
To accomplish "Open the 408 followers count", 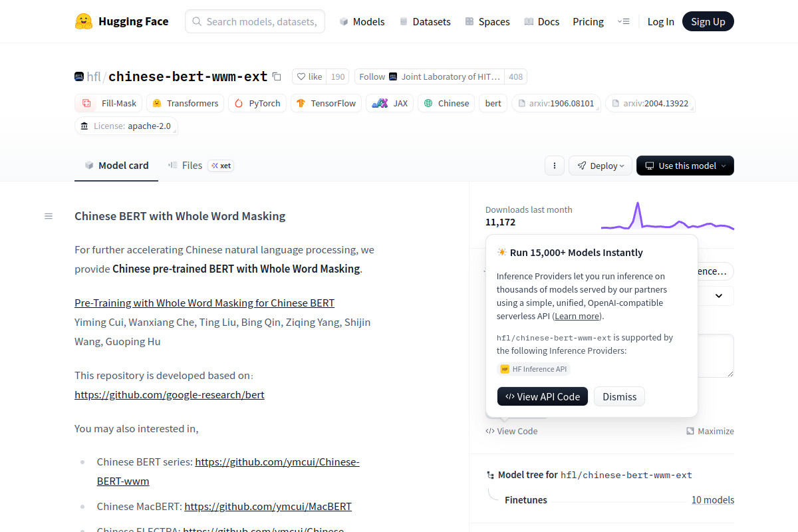I will pos(515,76).
